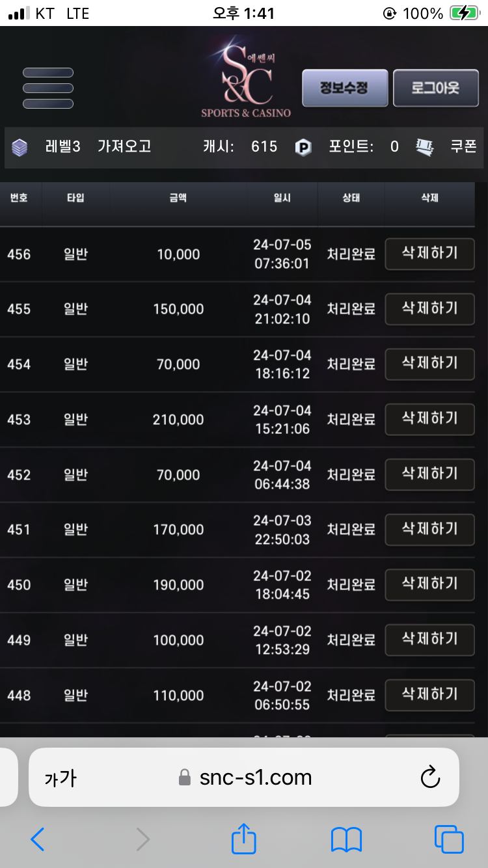Delete entry number 456
488x868 pixels.
429,253
